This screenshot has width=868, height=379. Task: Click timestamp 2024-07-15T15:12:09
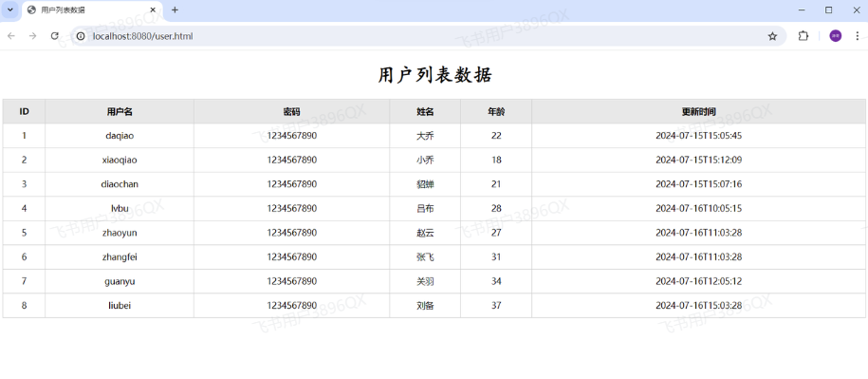coord(698,161)
